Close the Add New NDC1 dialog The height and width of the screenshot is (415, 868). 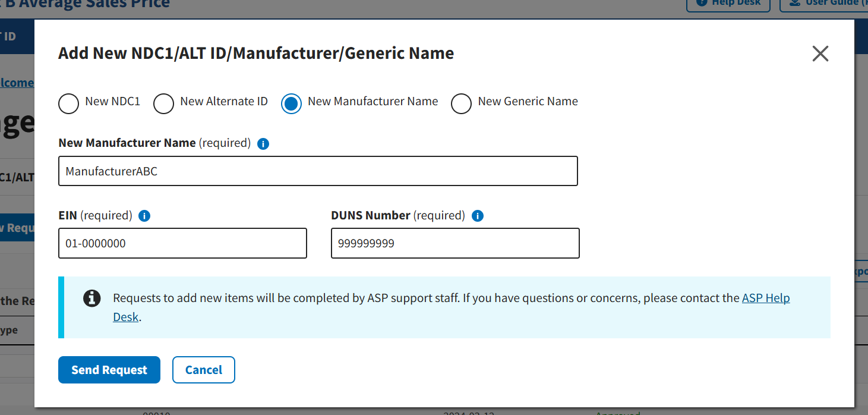tap(820, 54)
